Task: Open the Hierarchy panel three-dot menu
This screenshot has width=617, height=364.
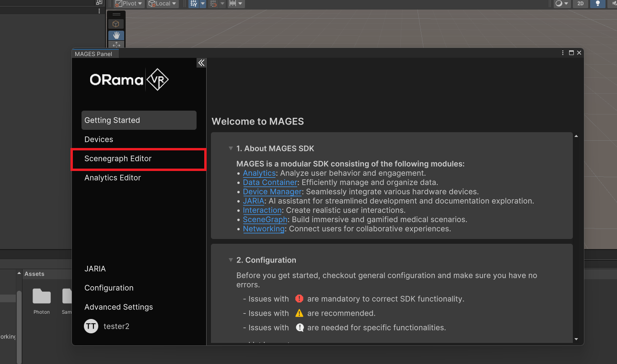Action: [100, 11]
